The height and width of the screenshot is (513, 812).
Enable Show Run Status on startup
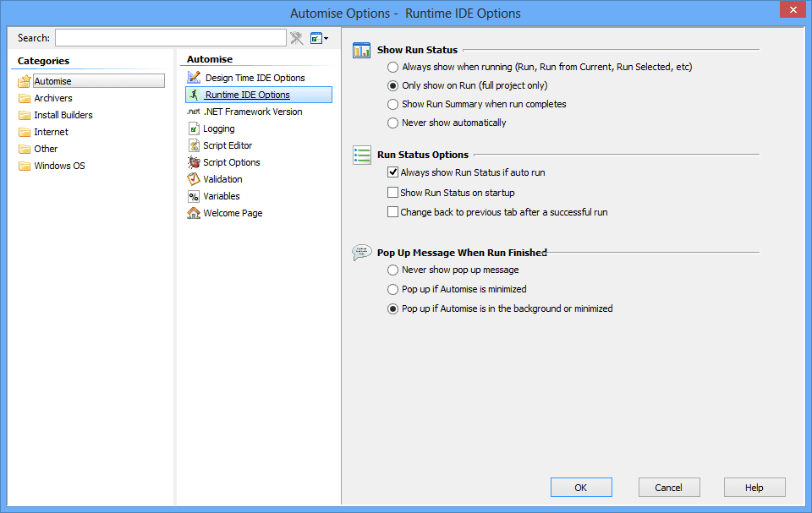coord(393,193)
